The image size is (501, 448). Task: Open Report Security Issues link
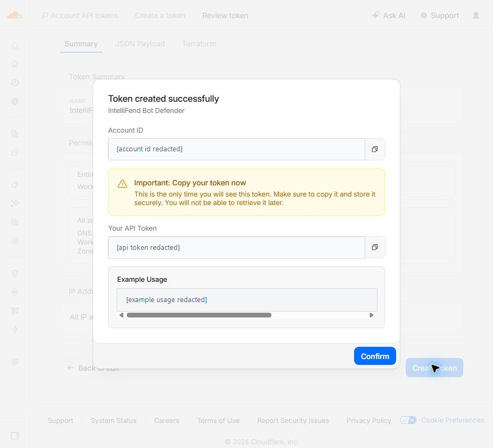click(x=293, y=420)
